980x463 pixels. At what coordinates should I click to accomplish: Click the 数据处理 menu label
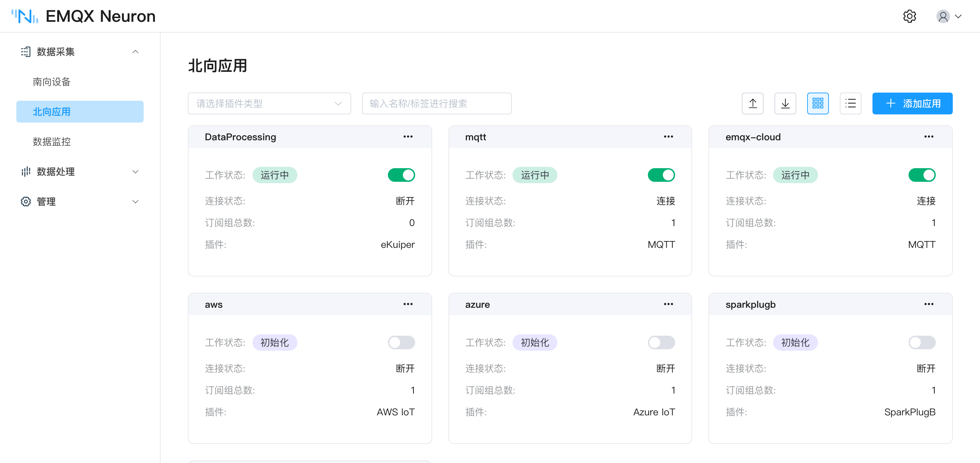click(x=55, y=172)
